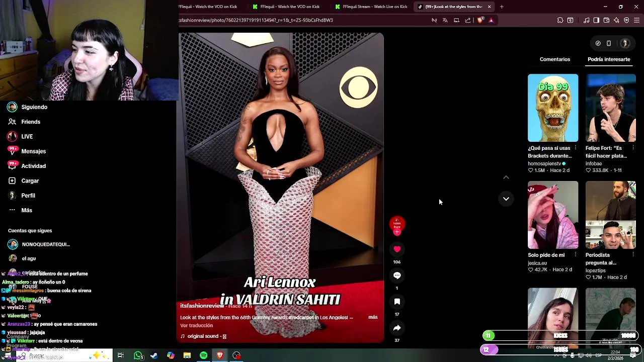Open options for 'Solo pide de mi' video
Screen dimensions: 644x362
coord(575,255)
